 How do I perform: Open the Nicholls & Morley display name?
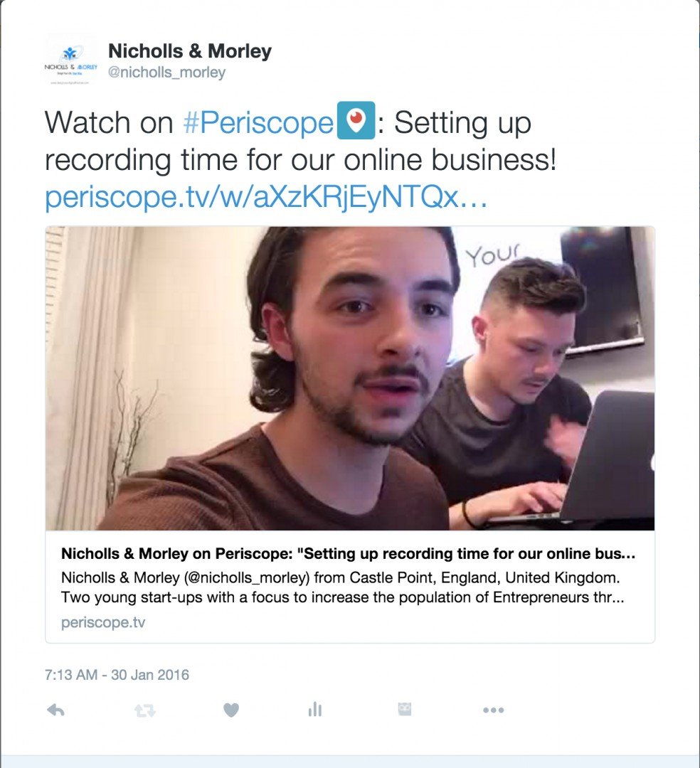coord(189,51)
